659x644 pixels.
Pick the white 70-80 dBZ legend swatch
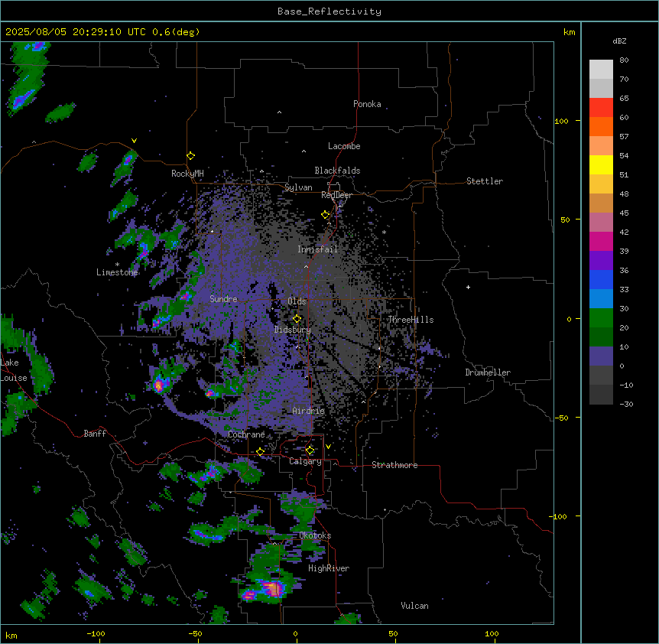tap(601, 70)
